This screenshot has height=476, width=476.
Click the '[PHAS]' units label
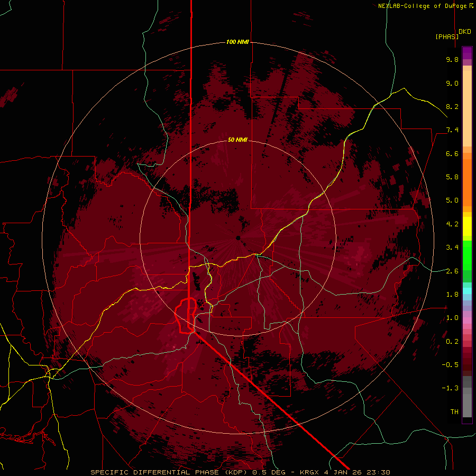447,36
